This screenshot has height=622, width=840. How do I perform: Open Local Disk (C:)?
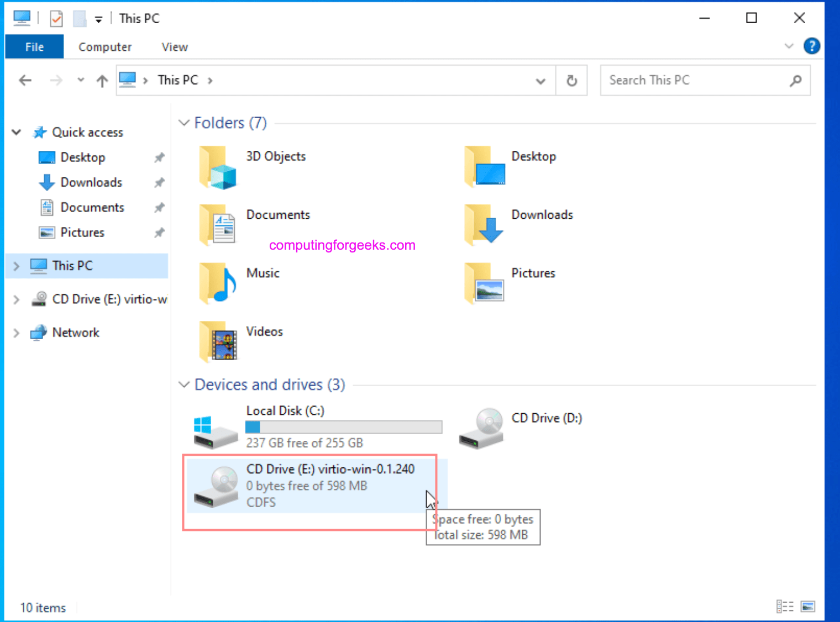285,410
